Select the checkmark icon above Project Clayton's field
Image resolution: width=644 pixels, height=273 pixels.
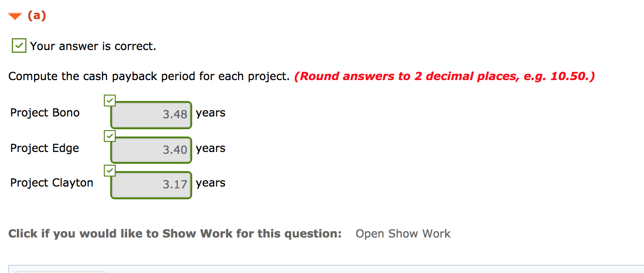pyautogui.click(x=109, y=171)
